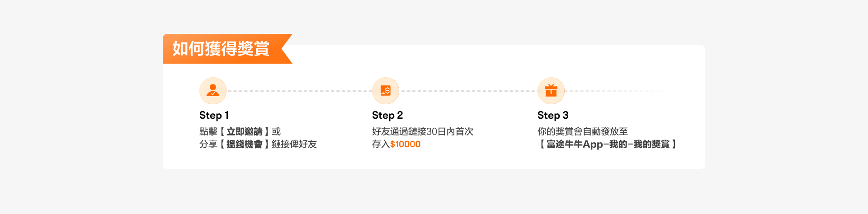Viewport: 868px width, 214px height.
Task: Click the 存入 text before the amount
Action: click(x=381, y=144)
